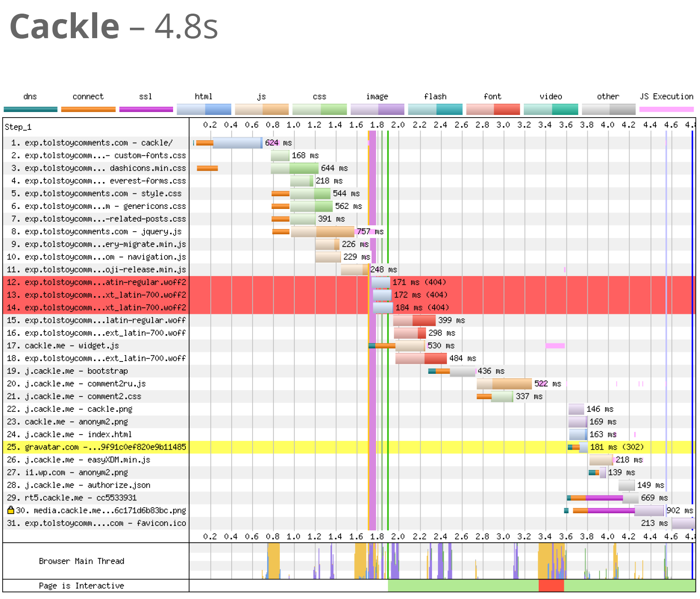Click the "624 ms" timing value
Viewport: 700px width, 599px height.
coord(278,143)
